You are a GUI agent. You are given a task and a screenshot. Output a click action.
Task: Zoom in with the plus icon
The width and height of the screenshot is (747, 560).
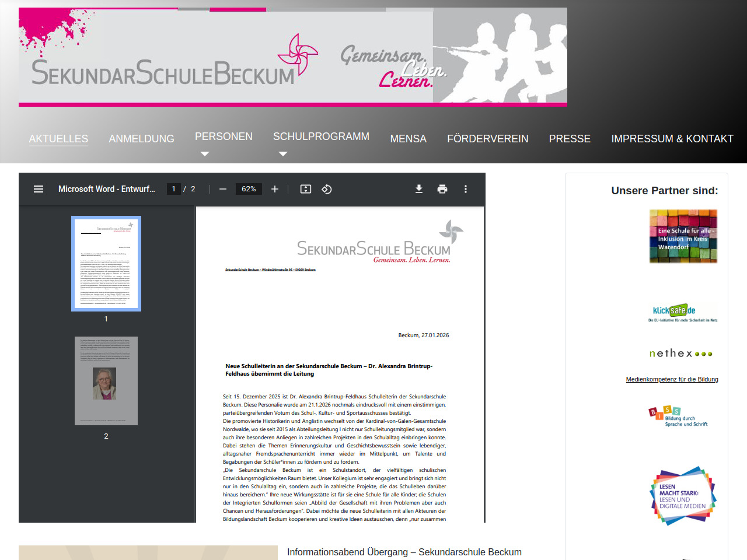click(275, 189)
